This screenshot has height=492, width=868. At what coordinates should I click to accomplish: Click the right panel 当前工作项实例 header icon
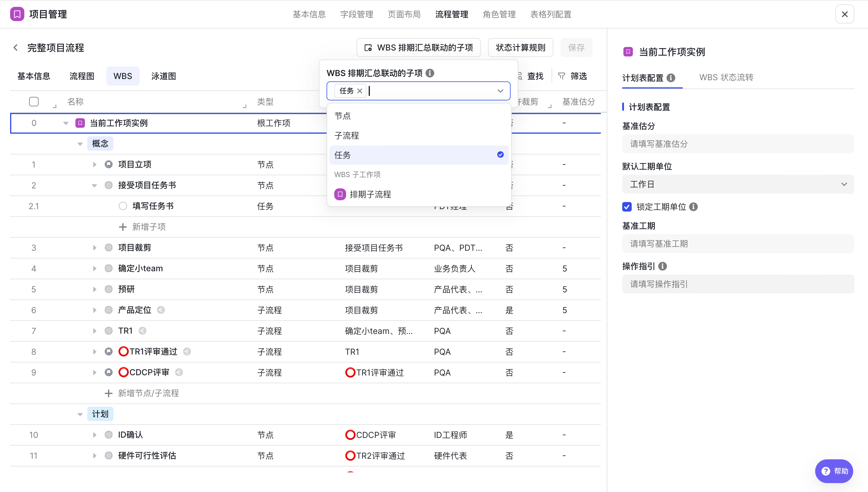click(628, 52)
